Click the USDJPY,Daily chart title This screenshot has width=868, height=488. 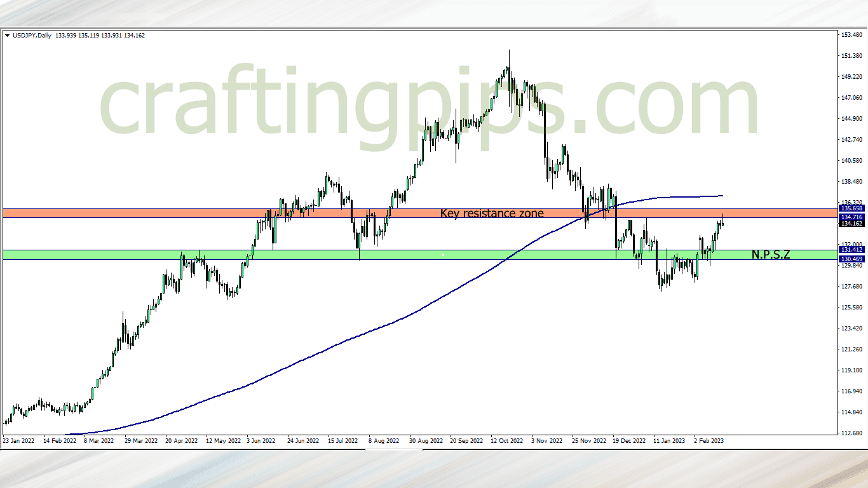point(32,36)
